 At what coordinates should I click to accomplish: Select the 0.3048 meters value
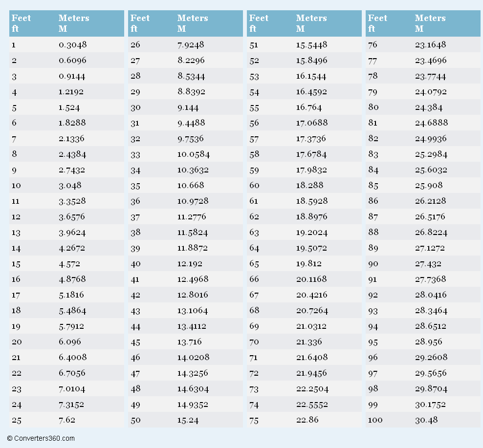click(72, 45)
